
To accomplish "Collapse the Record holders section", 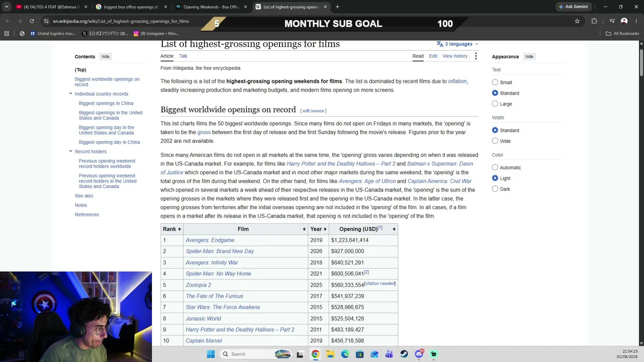I will (x=71, y=151).
